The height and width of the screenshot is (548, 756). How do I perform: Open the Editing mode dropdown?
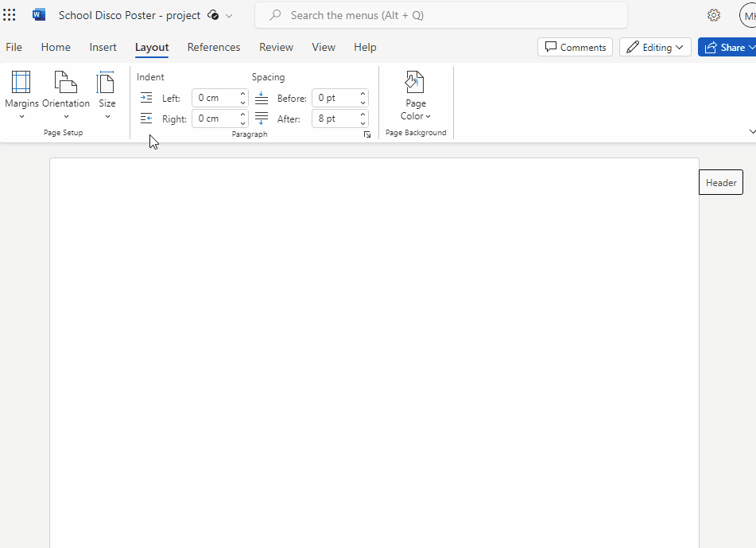655,47
